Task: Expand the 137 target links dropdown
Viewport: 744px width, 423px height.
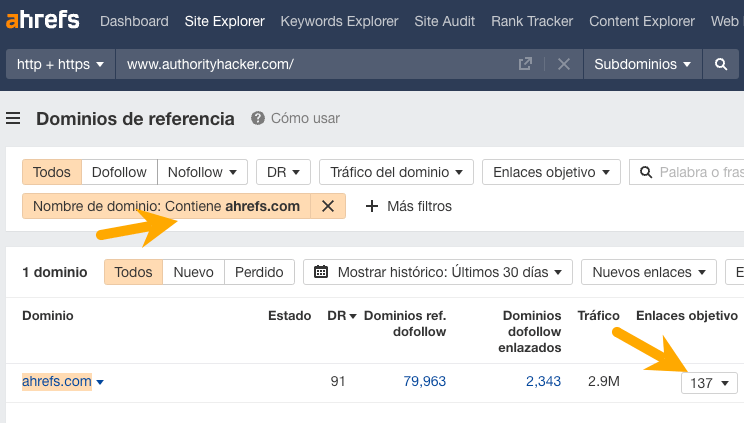Action: pos(709,383)
